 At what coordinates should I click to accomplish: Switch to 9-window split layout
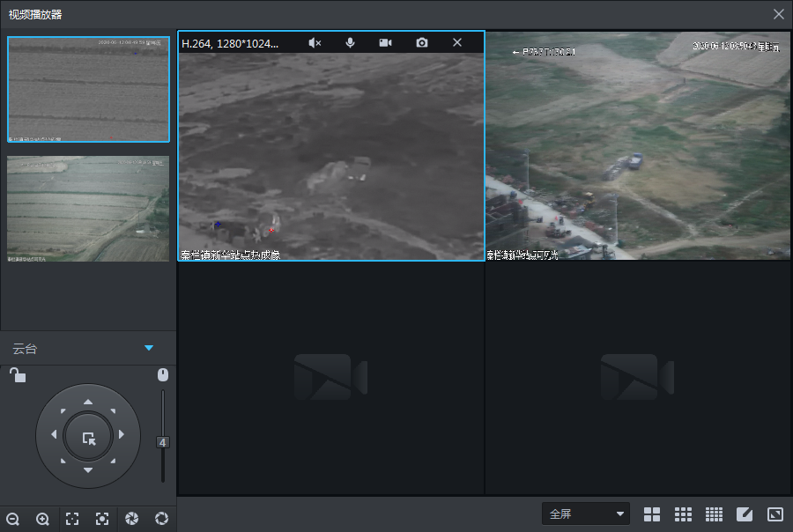(683, 514)
